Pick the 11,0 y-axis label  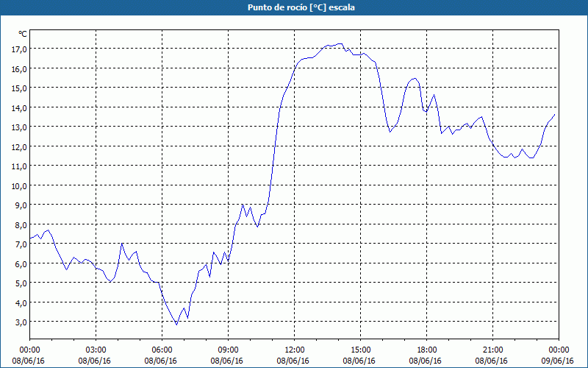coord(18,166)
